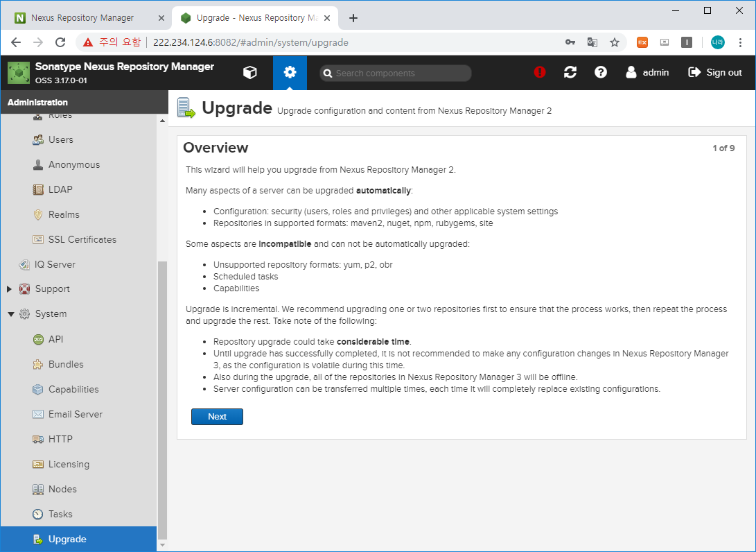Open the Licensing page

pyautogui.click(x=69, y=464)
